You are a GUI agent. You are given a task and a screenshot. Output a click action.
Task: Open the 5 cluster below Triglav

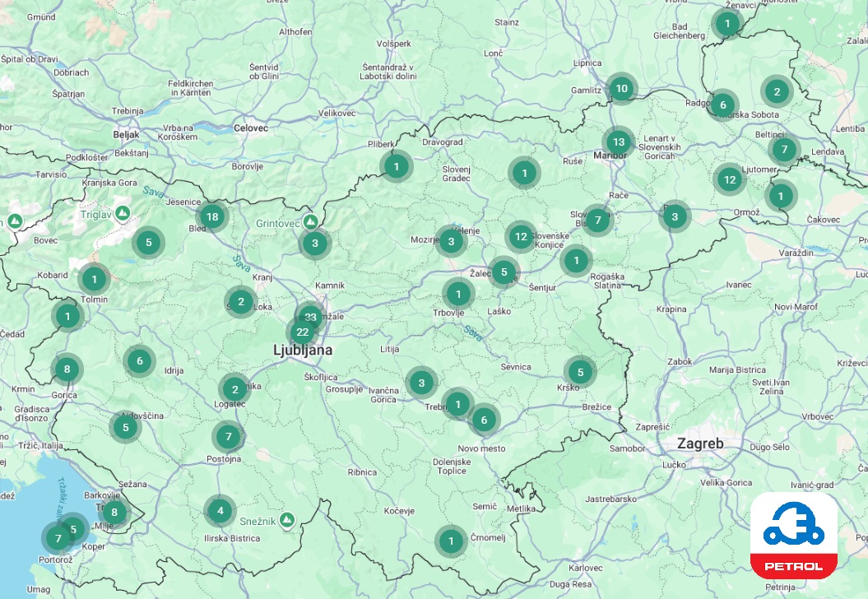point(148,242)
